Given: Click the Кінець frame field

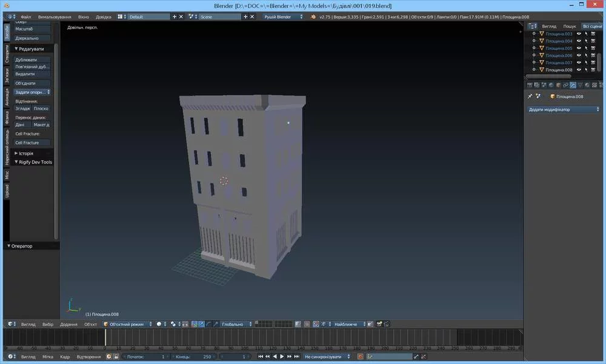Looking at the screenshot, I should point(194,357).
